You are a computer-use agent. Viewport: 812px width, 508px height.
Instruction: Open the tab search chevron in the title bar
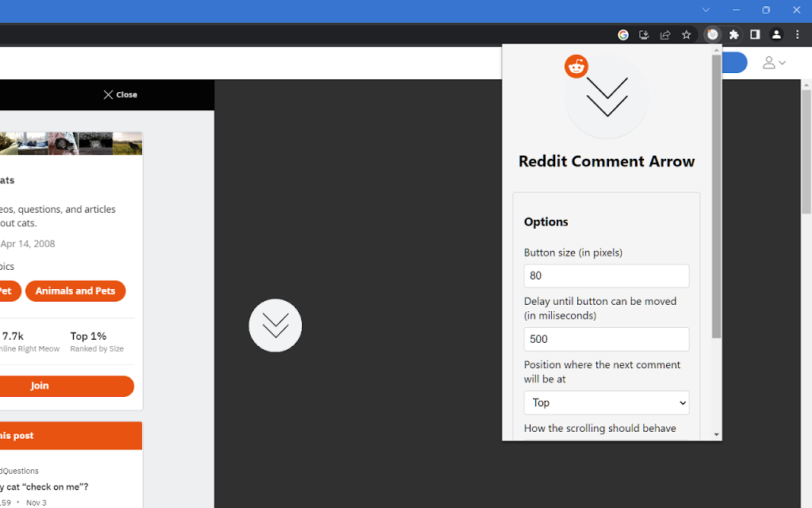(706, 10)
